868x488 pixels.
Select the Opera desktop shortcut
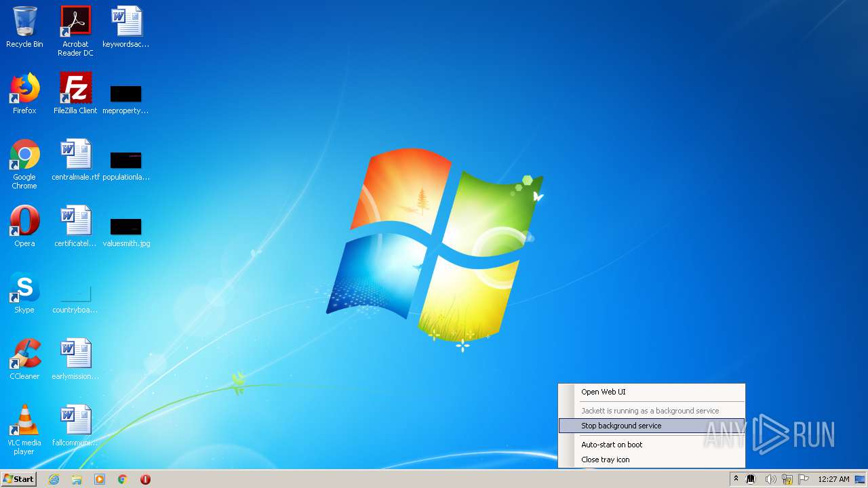[x=24, y=226]
